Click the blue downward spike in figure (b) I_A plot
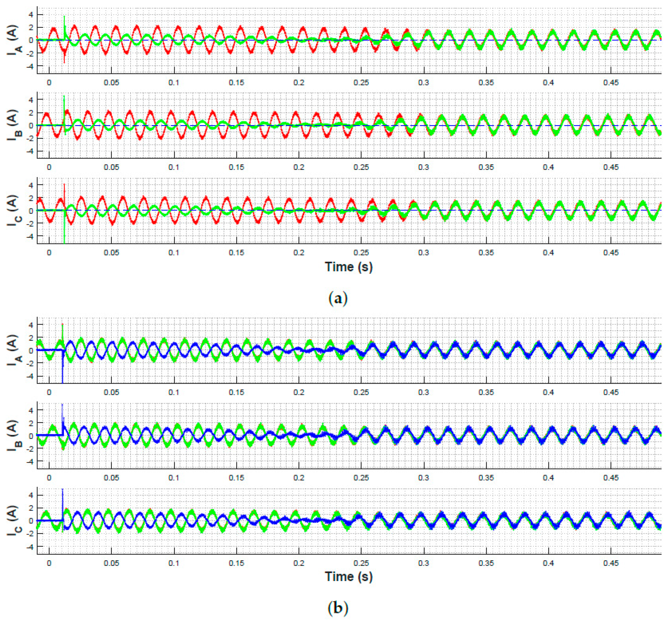The height and width of the screenshot is (621, 672). (63, 371)
